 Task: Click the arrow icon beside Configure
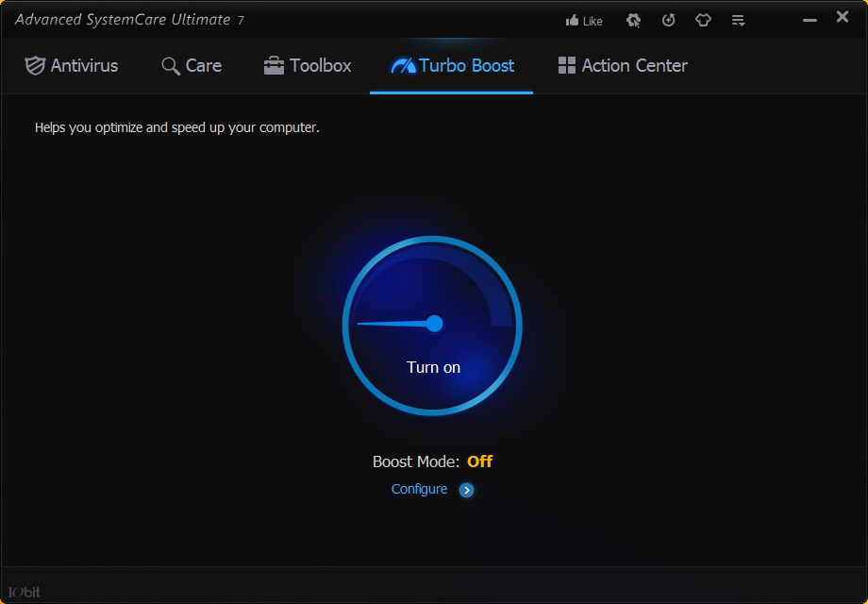pyautogui.click(x=467, y=490)
